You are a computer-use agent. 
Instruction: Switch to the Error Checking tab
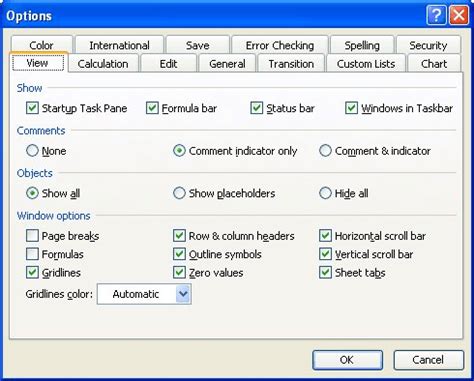tap(280, 45)
